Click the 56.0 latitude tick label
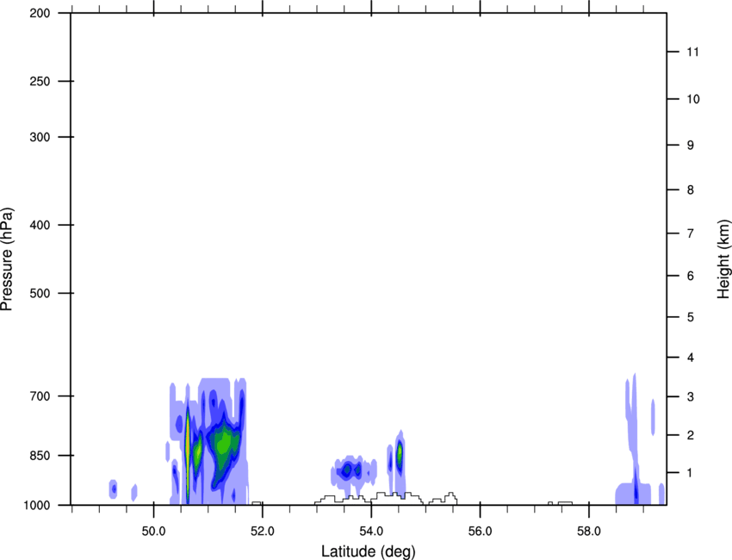 click(x=480, y=532)
